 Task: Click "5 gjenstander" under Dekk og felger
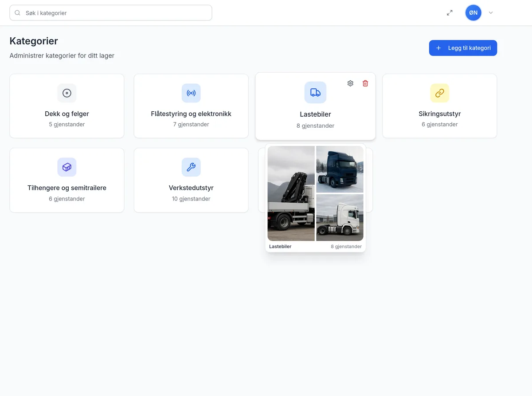click(67, 125)
